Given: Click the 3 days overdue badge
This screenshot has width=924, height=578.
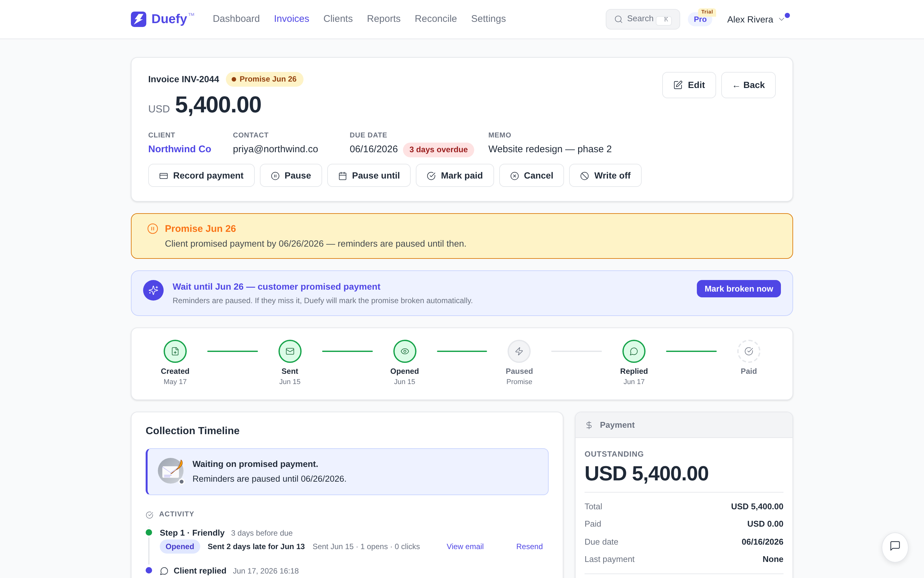Looking at the screenshot, I should click(x=438, y=149).
